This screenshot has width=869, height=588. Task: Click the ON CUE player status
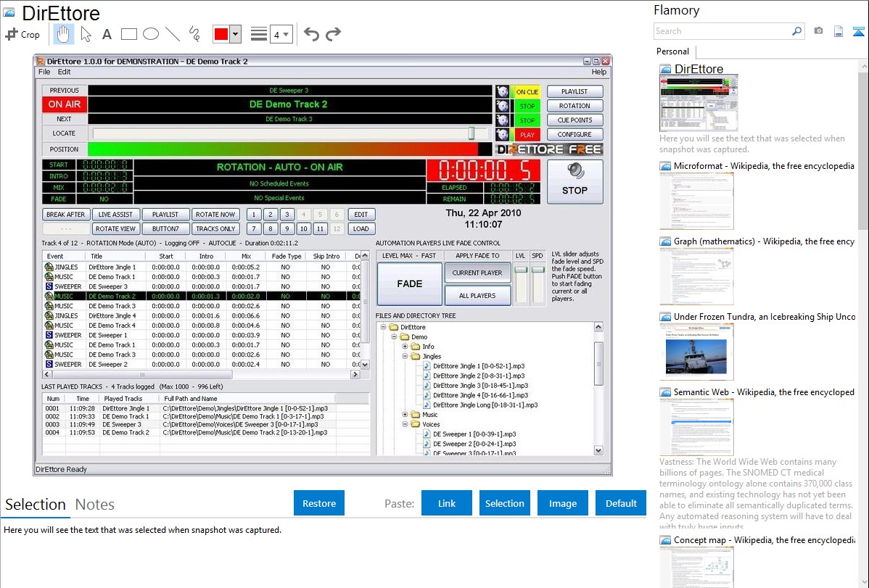pos(527,91)
